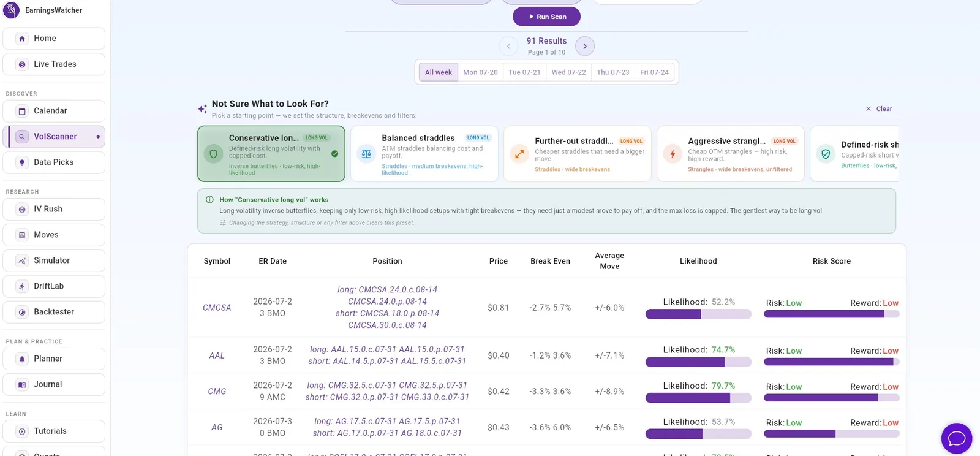Select the Fri 07-24 tab
The height and width of the screenshot is (456, 980).
click(x=654, y=72)
